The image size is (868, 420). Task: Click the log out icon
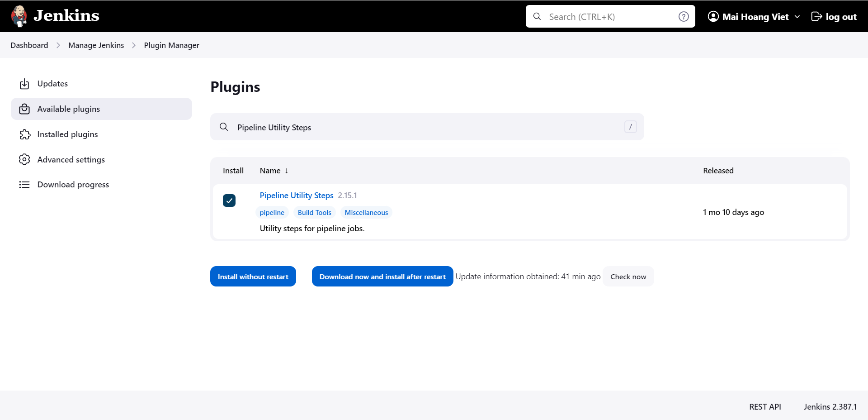pos(816,16)
